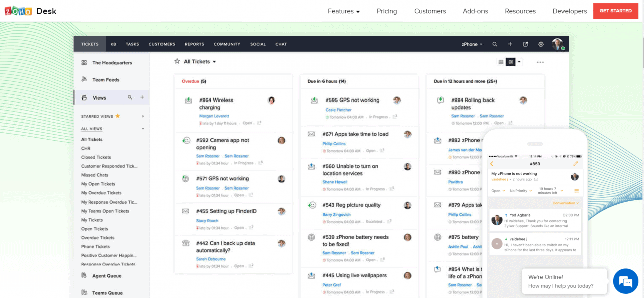
Task: Click the user profile avatar thumbnail
Action: point(558,44)
